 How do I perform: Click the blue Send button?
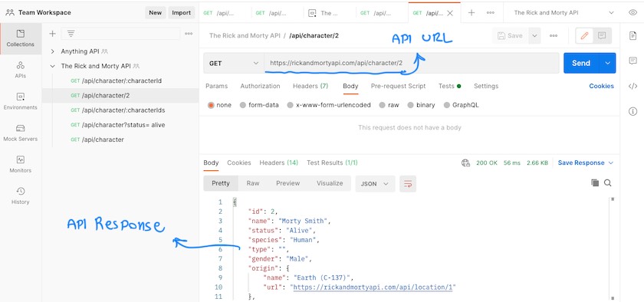[581, 64]
